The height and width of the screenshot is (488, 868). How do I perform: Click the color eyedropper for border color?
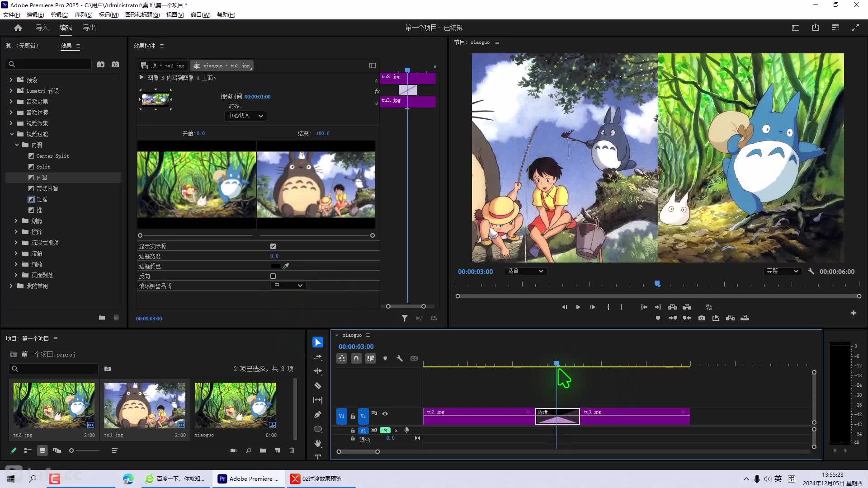(x=286, y=266)
